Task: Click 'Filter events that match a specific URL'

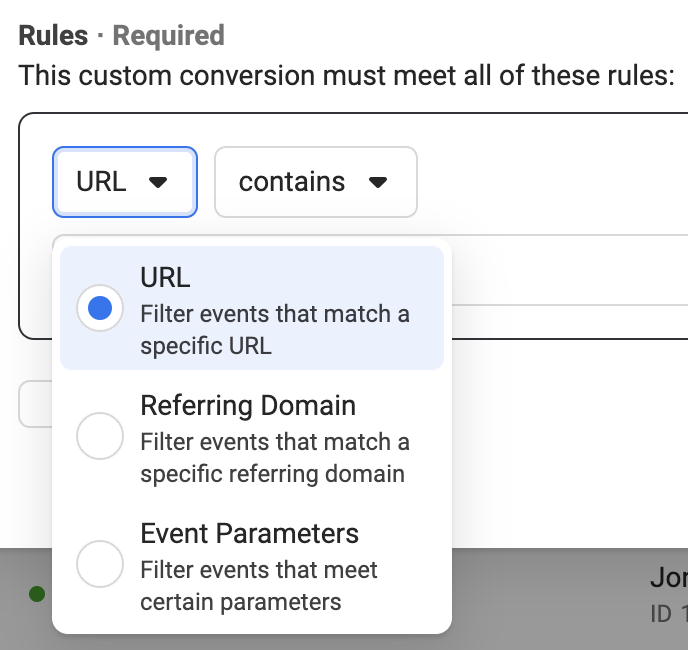Action: pos(275,330)
